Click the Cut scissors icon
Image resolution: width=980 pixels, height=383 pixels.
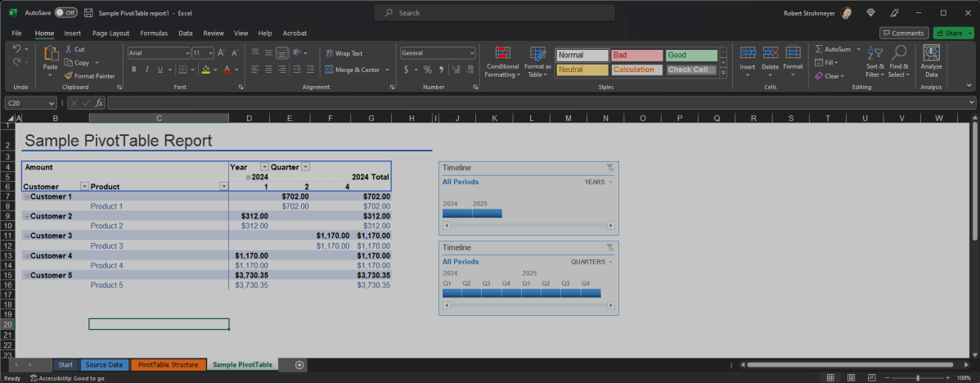click(x=69, y=49)
